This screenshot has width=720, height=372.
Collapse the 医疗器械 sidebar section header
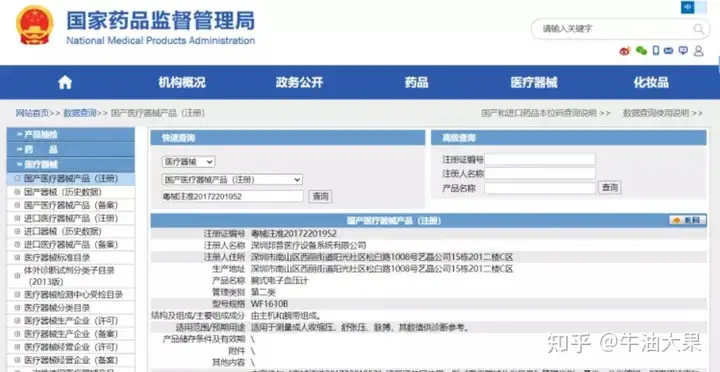click(x=71, y=164)
